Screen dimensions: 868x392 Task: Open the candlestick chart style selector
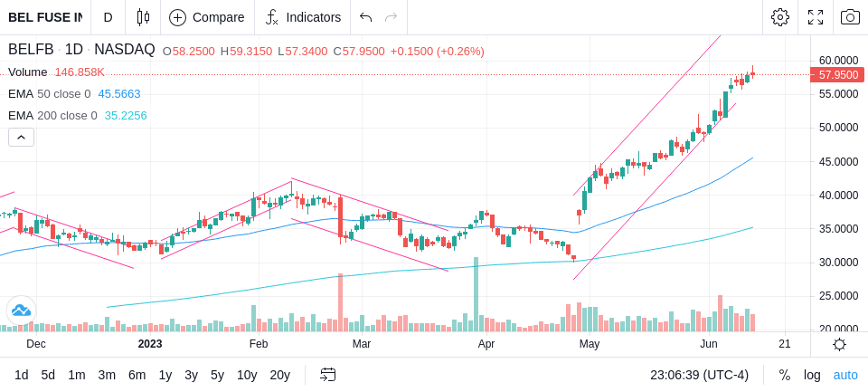click(x=143, y=17)
